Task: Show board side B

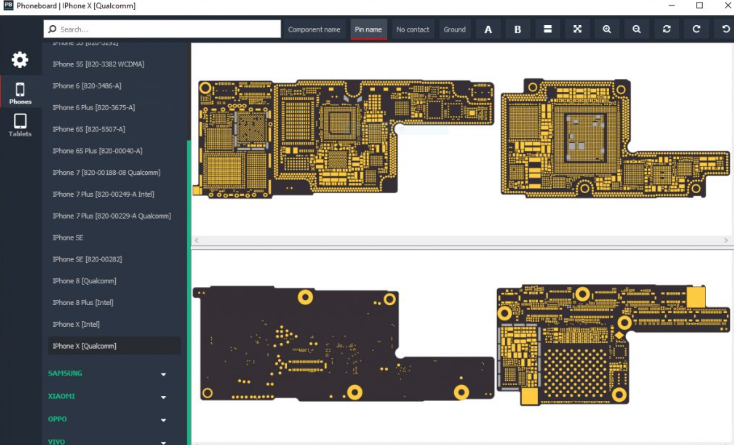Action: click(x=518, y=29)
